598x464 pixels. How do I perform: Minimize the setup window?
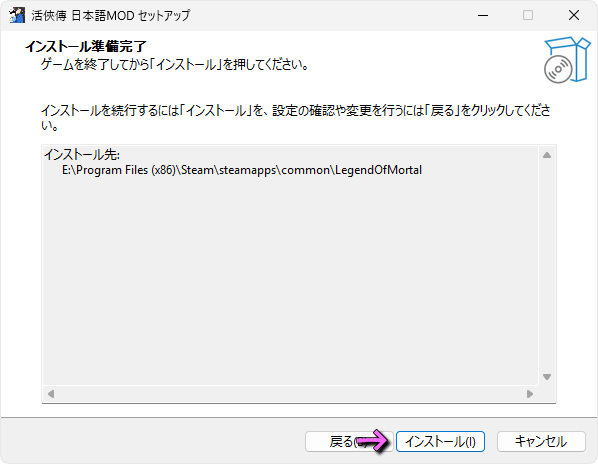(483, 15)
